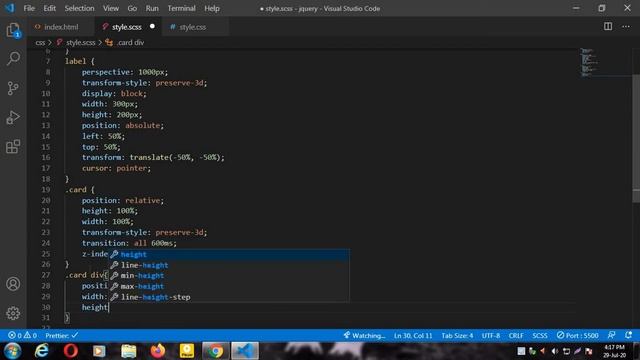Viewport: 640px width, 360px height.
Task: Open the Search view in activity bar
Action: 13,59
